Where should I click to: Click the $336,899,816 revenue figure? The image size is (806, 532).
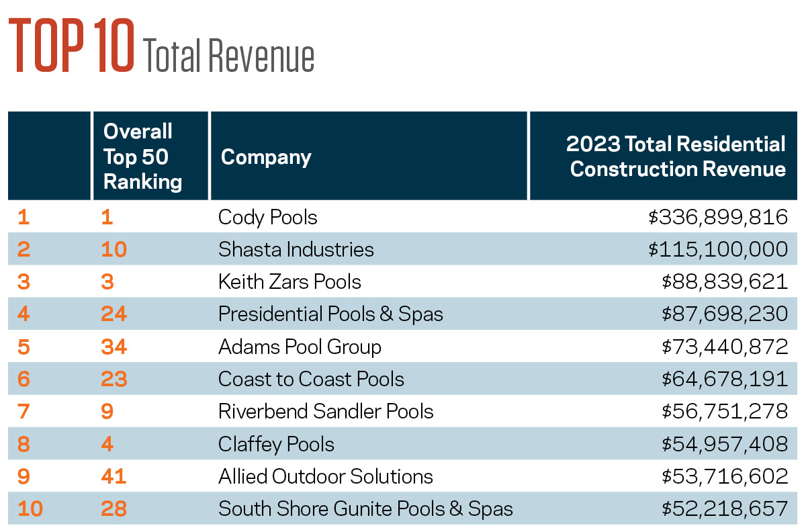pyautogui.click(x=717, y=217)
